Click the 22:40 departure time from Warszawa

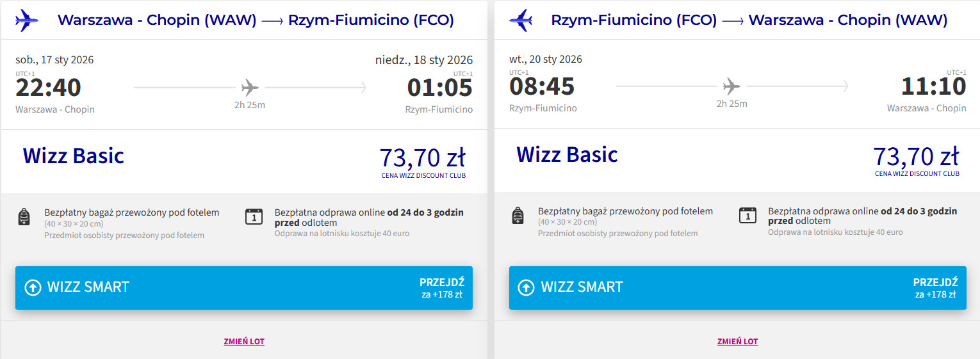point(49,88)
